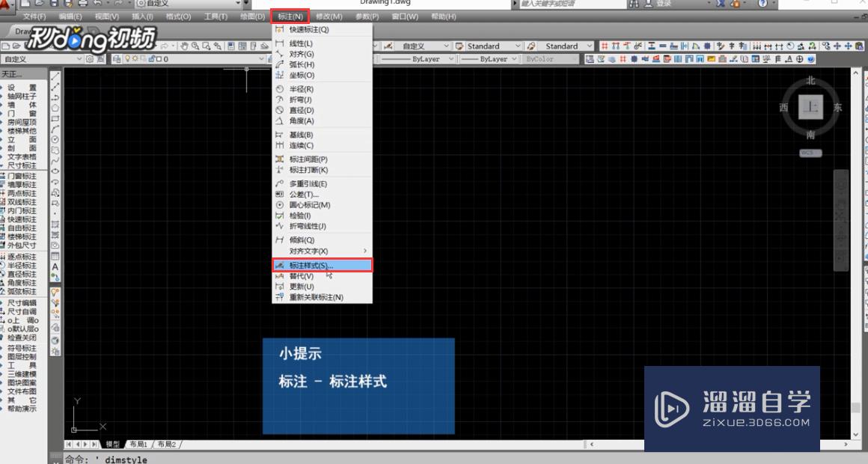Click the Save icon in the top toolbar
Screen dimensions: 868x464
pyautogui.click(x=28, y=45)
